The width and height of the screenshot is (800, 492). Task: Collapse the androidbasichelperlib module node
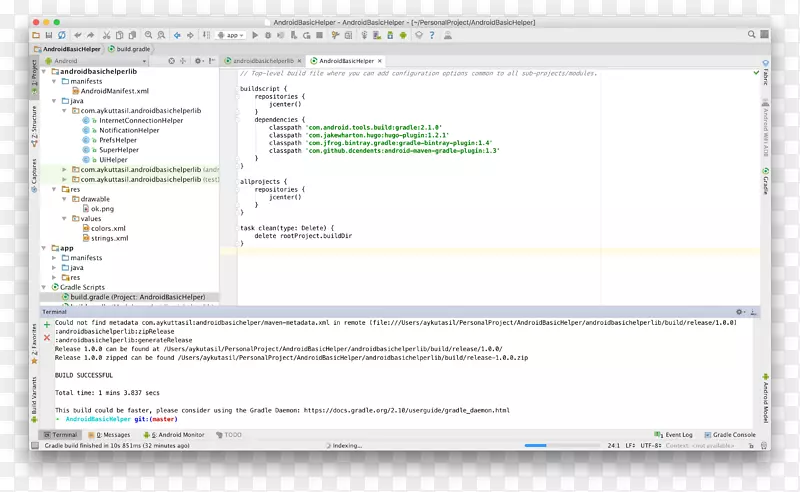pyautogui.click(x=45, y=72)
